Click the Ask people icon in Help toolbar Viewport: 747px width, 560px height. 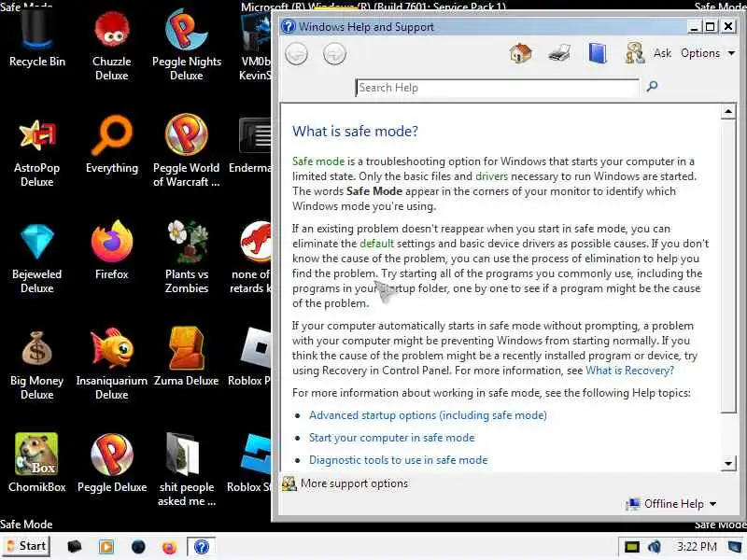tap(635, 53)
